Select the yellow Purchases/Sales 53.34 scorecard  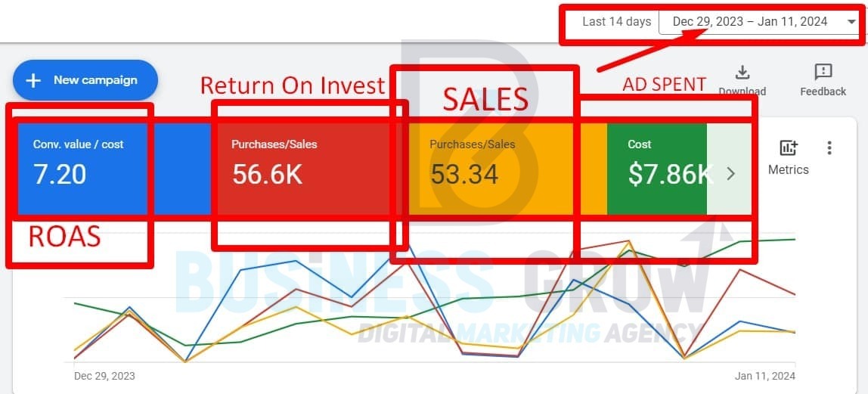pos(509,169)
